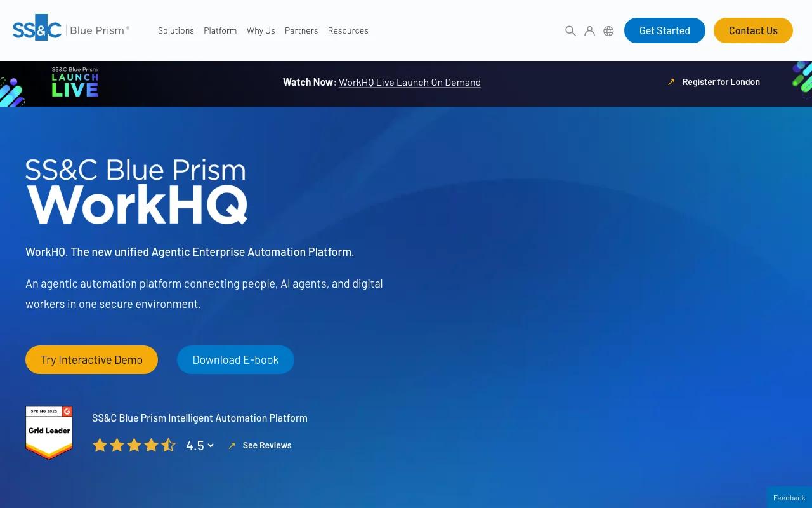Open WorkHQ Live Launch On Demand link
This screenshot has width=812, height=508.
pos(410,82)
